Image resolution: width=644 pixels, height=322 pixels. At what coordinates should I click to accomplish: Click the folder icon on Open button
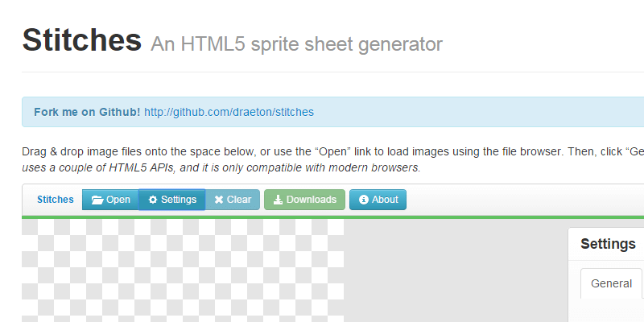[97, 200]
